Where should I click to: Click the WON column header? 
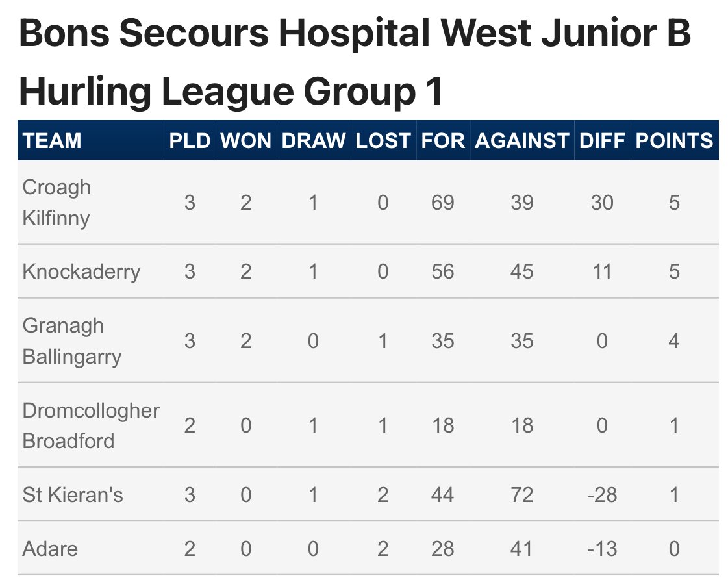tap(246, 141)
